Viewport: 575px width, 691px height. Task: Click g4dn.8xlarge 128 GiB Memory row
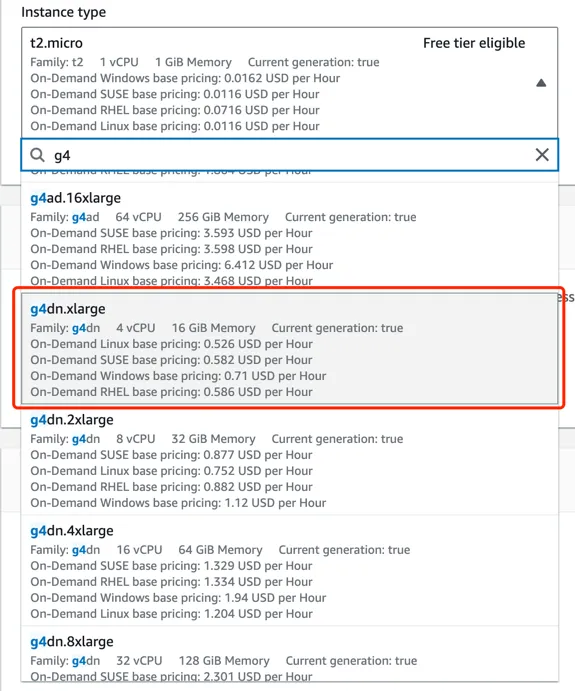[x=223, y=661]
